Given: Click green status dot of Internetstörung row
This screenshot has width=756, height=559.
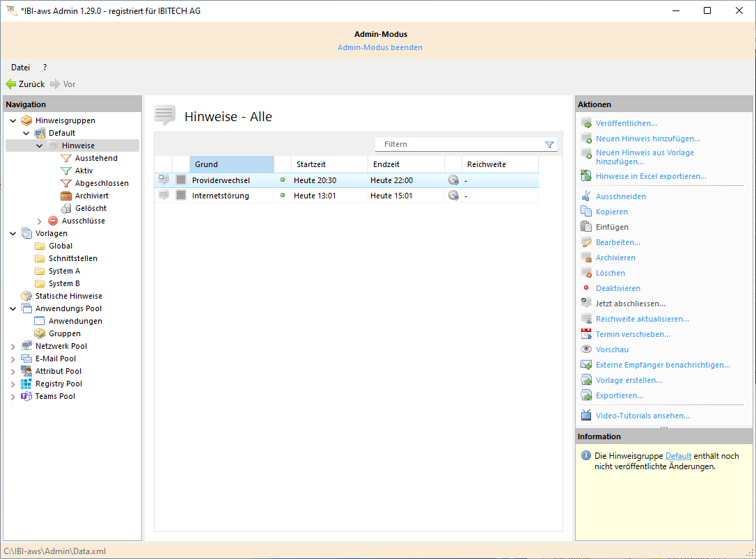Looking at the screenshot, I should point(283,196).
